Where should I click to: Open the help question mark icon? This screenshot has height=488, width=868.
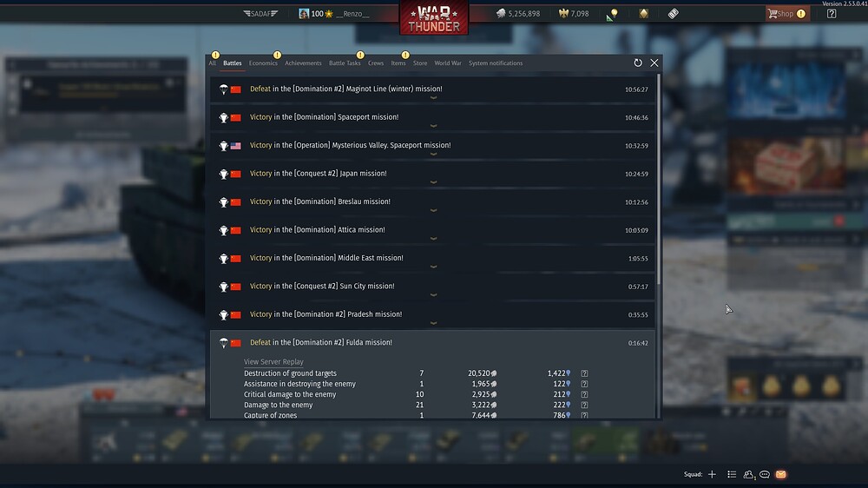pyautogui.click(x=832, y=13)
